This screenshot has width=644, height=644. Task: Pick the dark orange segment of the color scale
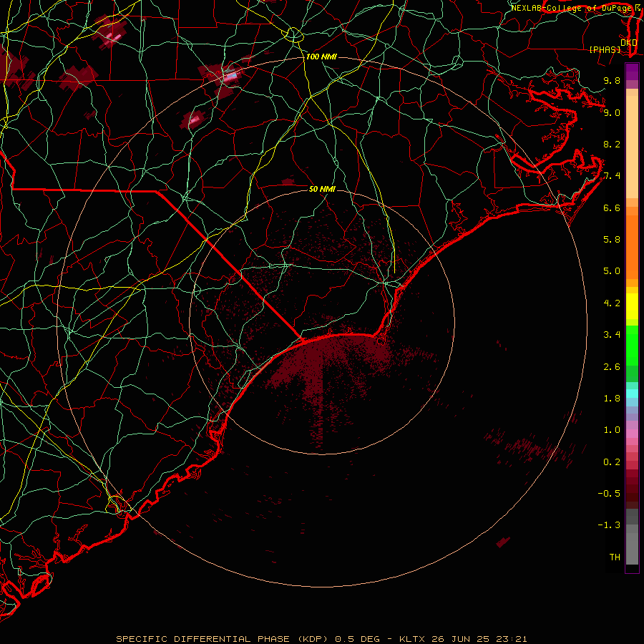click(x=632, y=248)
